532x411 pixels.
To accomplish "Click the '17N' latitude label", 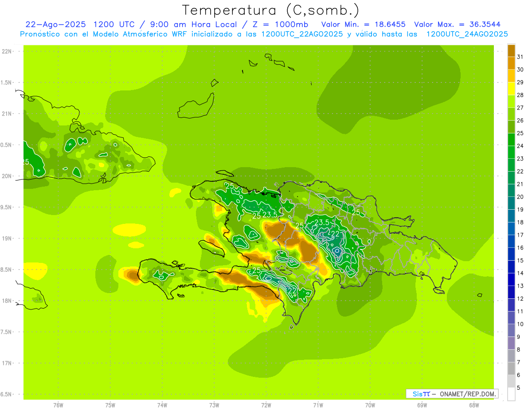I will [7, 363].
